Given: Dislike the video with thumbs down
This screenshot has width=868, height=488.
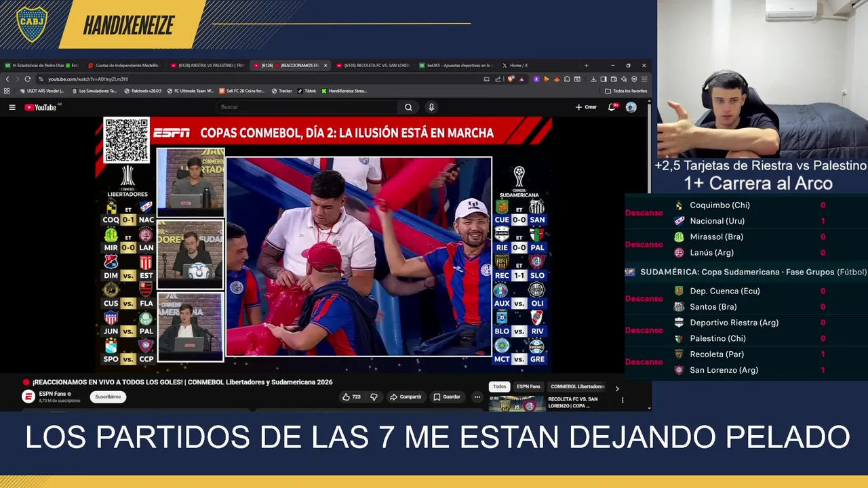Looking at the screenshot, I should 374,397.
